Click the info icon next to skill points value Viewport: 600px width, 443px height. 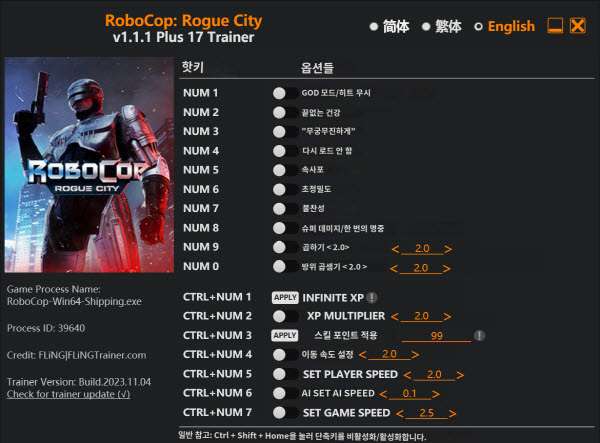point(479,336)
